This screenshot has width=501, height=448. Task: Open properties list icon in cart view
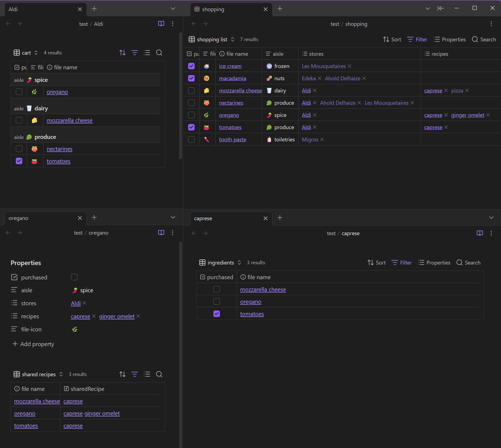(147, 53)
